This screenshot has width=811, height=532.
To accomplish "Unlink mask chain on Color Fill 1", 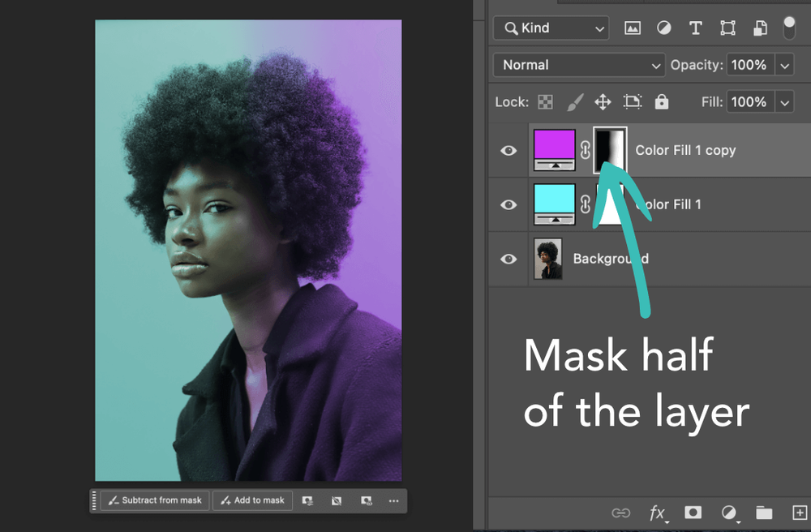I will click(x=585, y=204).
